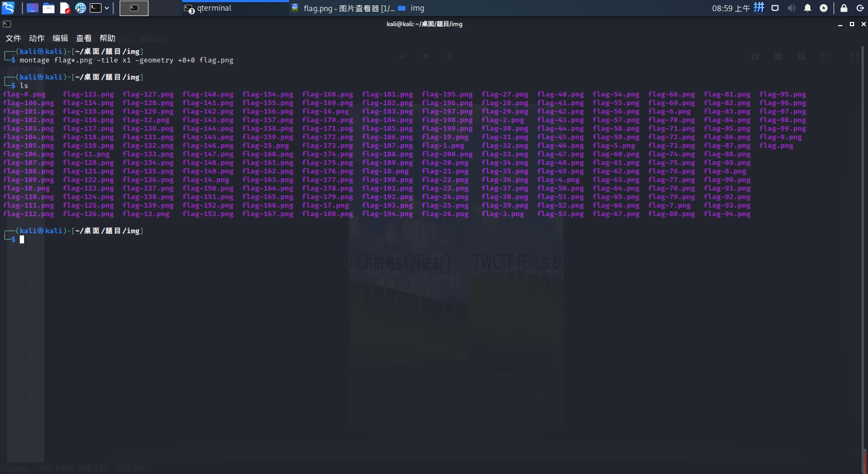Open the web browser launcher
Screen dimensions: 868x474
(x=80, y=8)
